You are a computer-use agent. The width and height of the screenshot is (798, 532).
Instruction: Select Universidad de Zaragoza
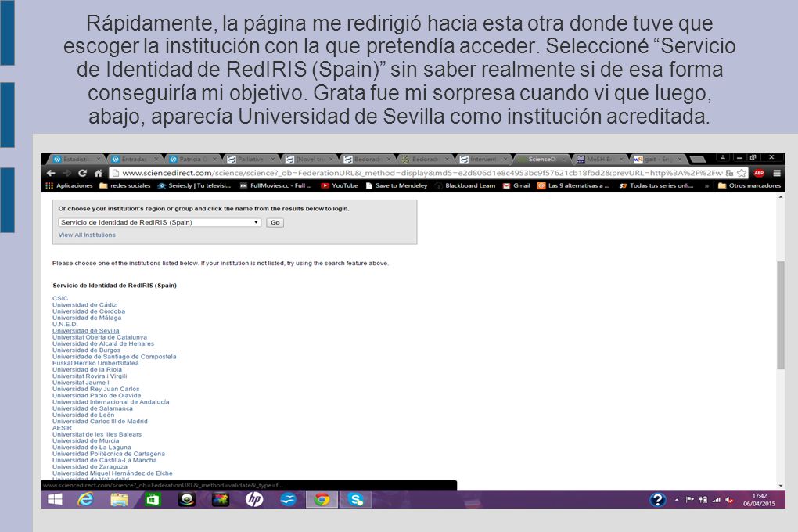coord(90,467)
